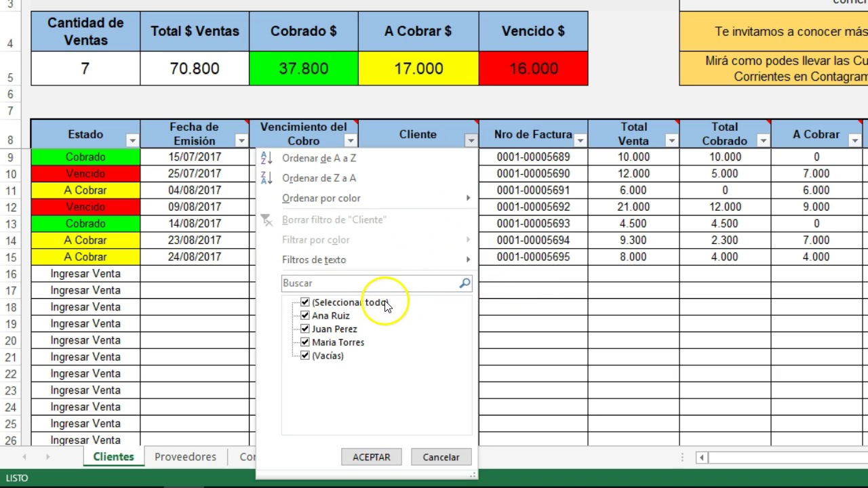Uncheck the Ana Ruiz checkbox

pos(304,316)
